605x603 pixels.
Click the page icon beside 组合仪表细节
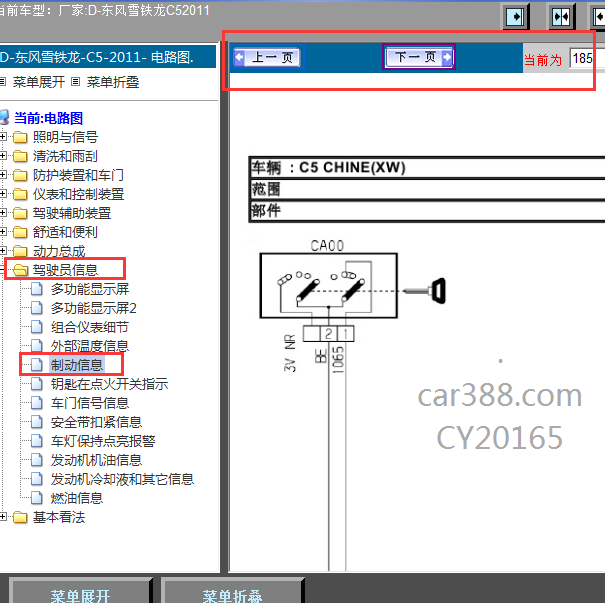tap(37, 327)
